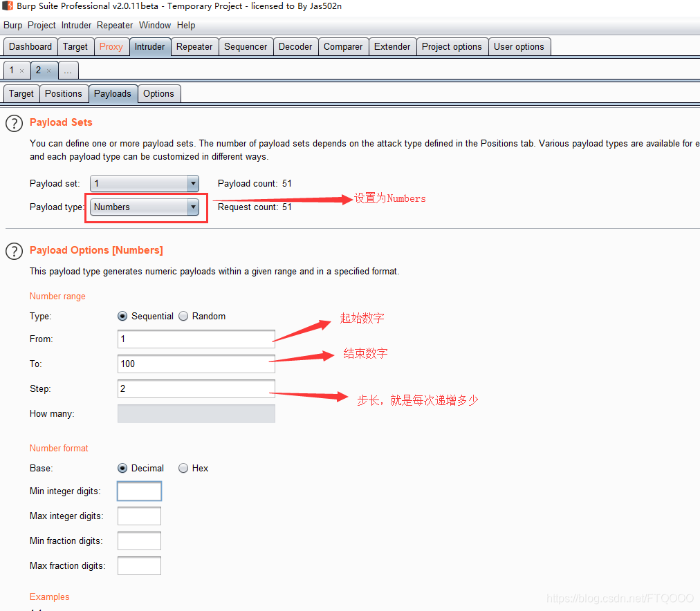Click the Burp Suite logo icon in title bar

[8, 6]
